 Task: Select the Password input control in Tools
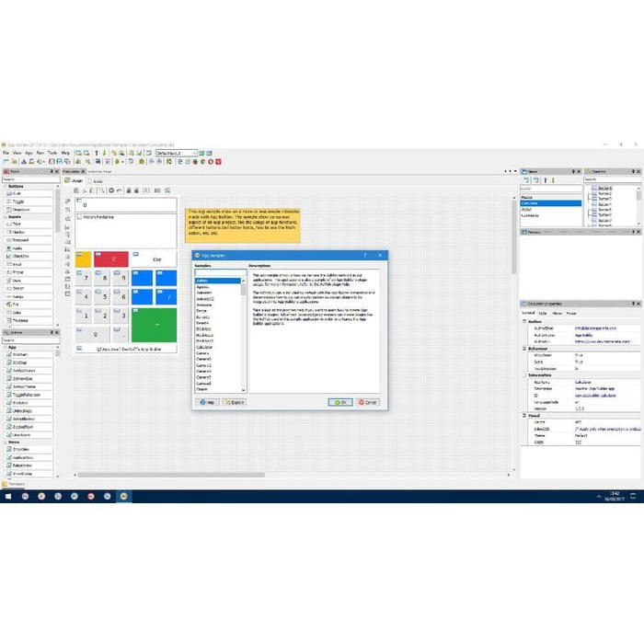click(x=29, y=240)
